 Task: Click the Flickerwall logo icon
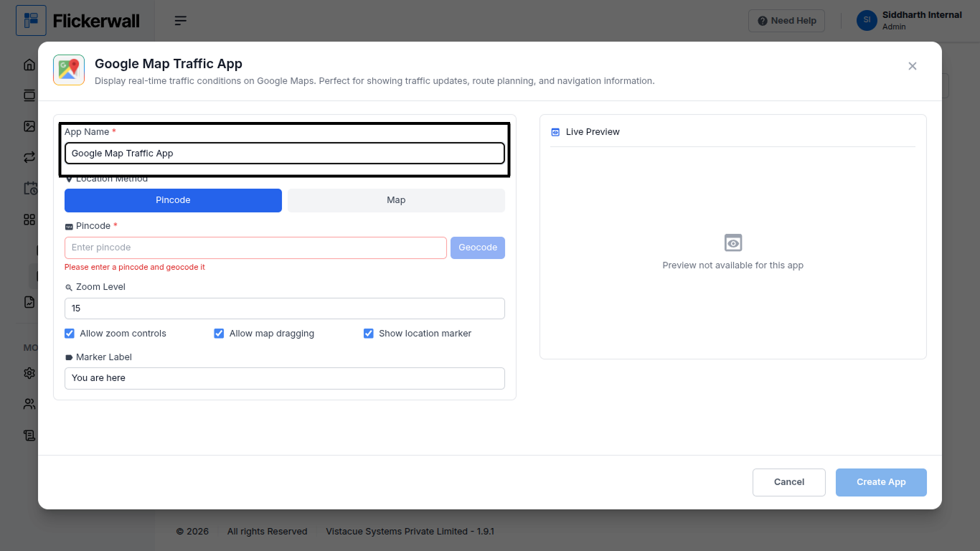coord(31,21)
